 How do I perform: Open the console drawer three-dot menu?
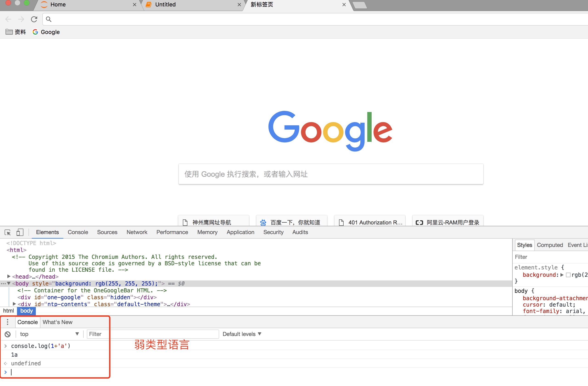point(8,322)
